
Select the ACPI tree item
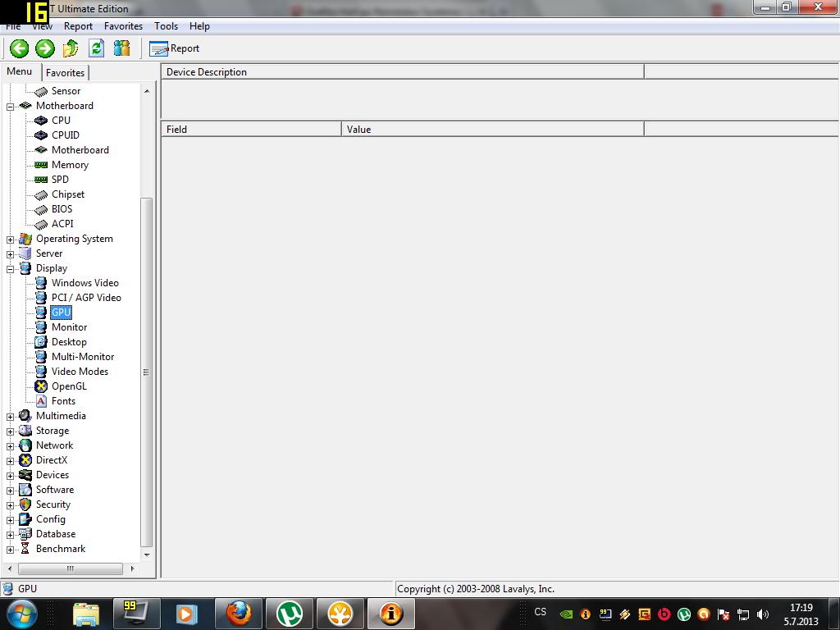pos(62,224)
